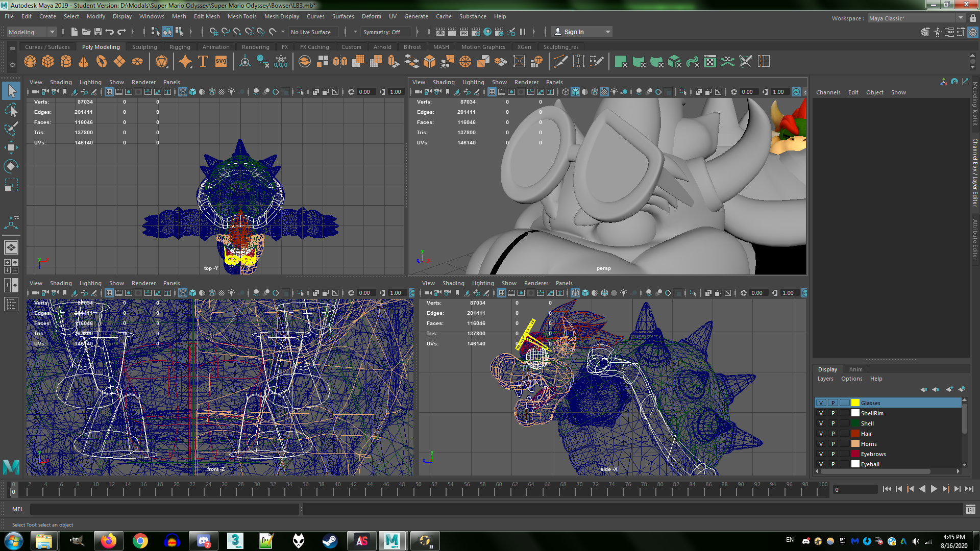
Task: Toggle visibility V of Eyebrows layer
Action: pyautogui.click(x=821, y=454)
